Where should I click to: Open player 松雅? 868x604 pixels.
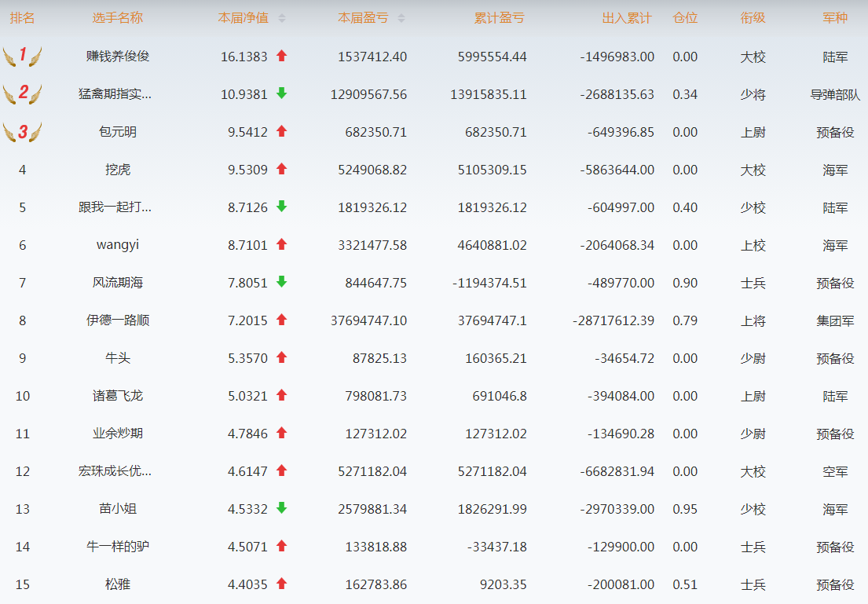(x=117, y=584)
